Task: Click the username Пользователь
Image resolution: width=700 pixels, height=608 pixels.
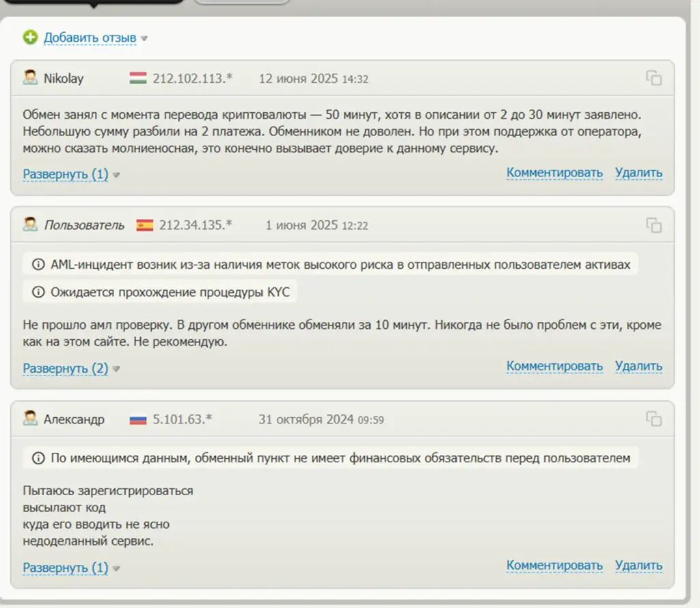Action: [x=84, y=225]
